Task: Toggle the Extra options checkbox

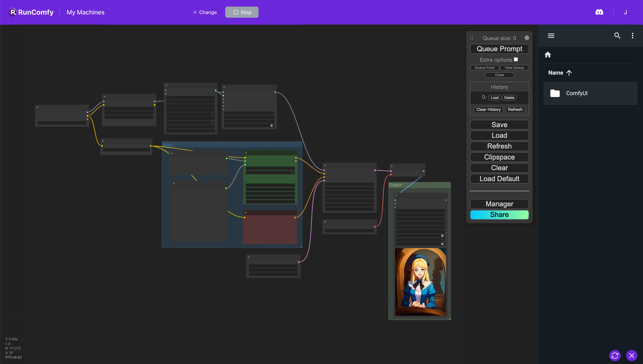Action: (x=516, y=59)
